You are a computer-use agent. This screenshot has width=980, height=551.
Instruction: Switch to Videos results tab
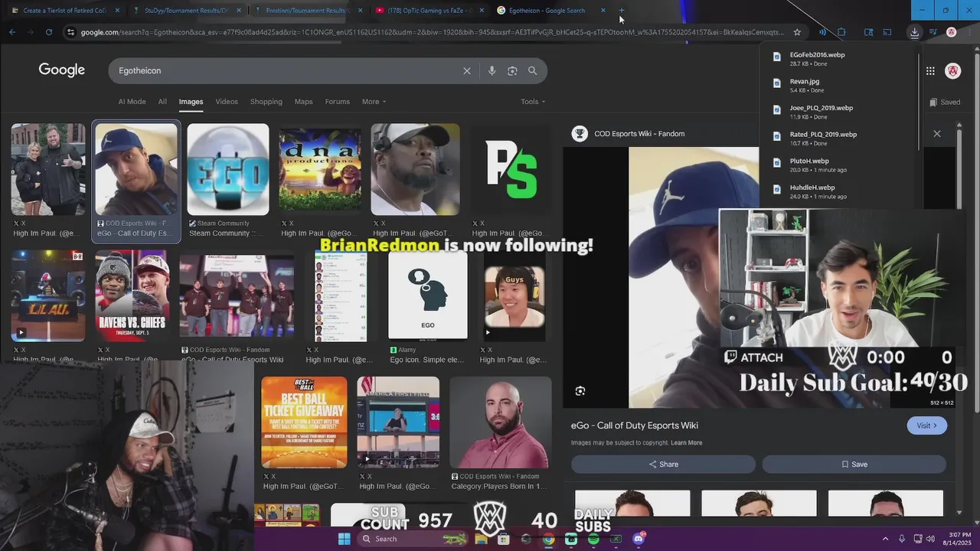point(227,102)
